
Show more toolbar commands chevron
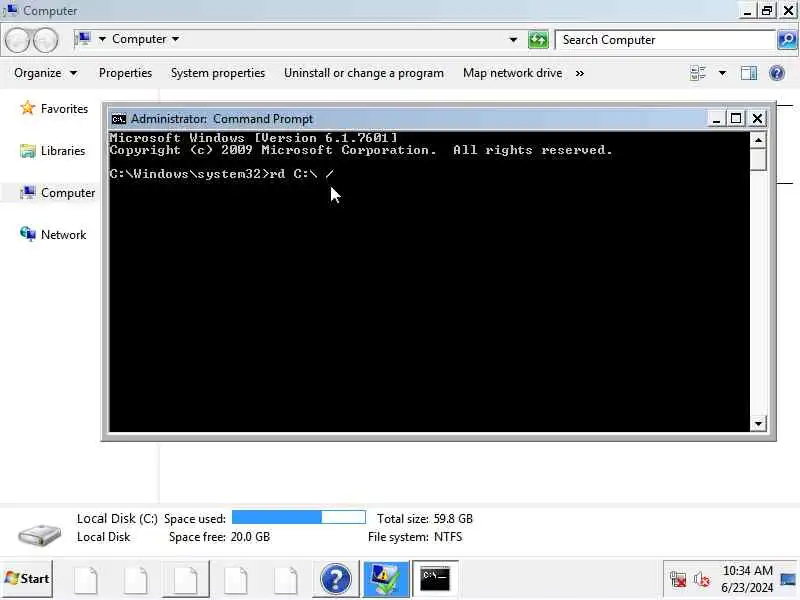(580, 73)
